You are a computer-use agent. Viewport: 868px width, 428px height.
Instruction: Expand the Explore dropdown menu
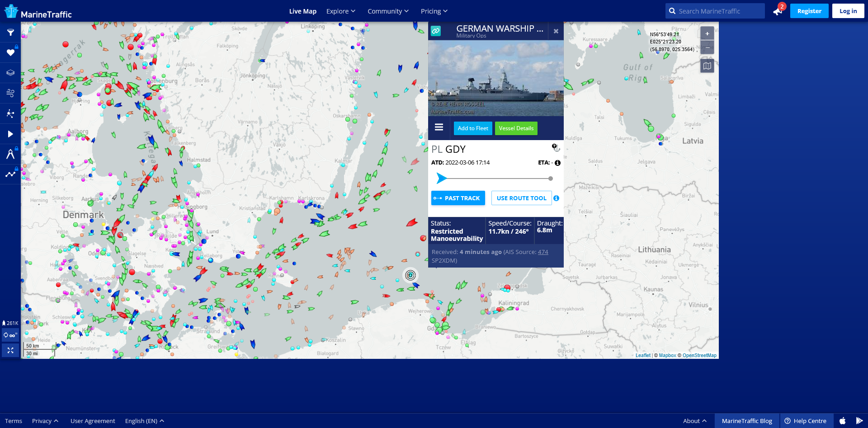(341, 11)
